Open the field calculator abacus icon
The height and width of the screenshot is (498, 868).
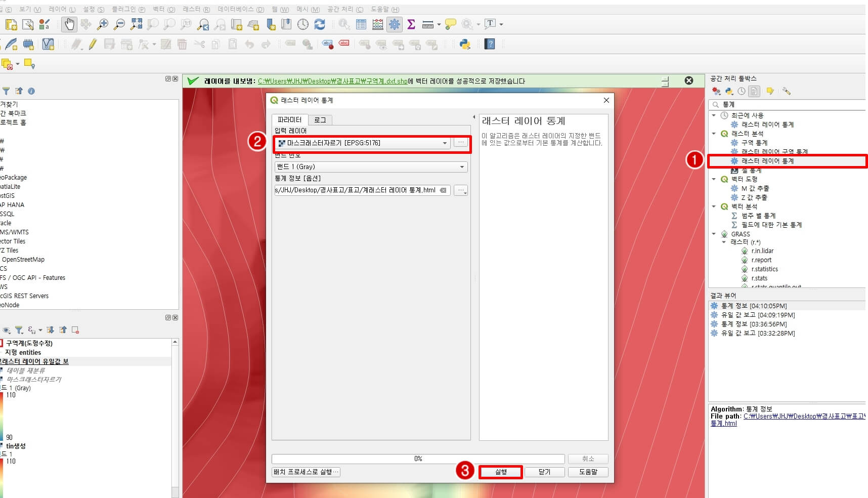click(x=378, y=24)
